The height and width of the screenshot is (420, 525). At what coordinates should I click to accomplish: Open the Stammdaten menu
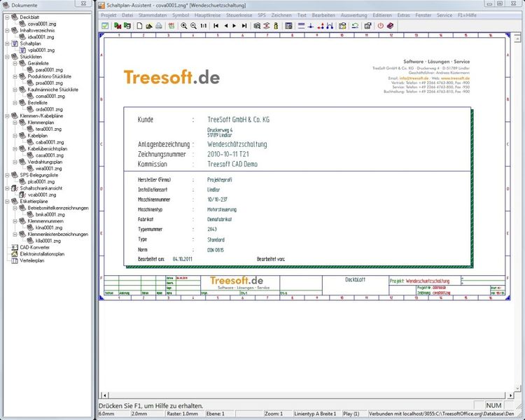coord(153,15)
